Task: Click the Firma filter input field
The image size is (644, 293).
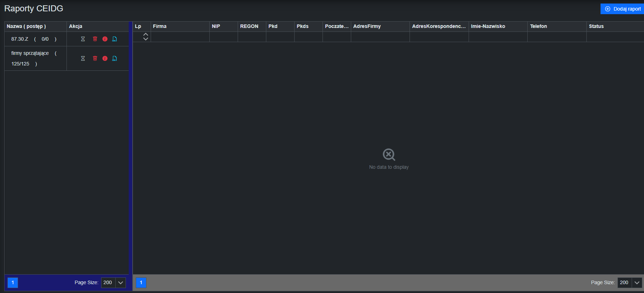Action: (x=180, y=37)
